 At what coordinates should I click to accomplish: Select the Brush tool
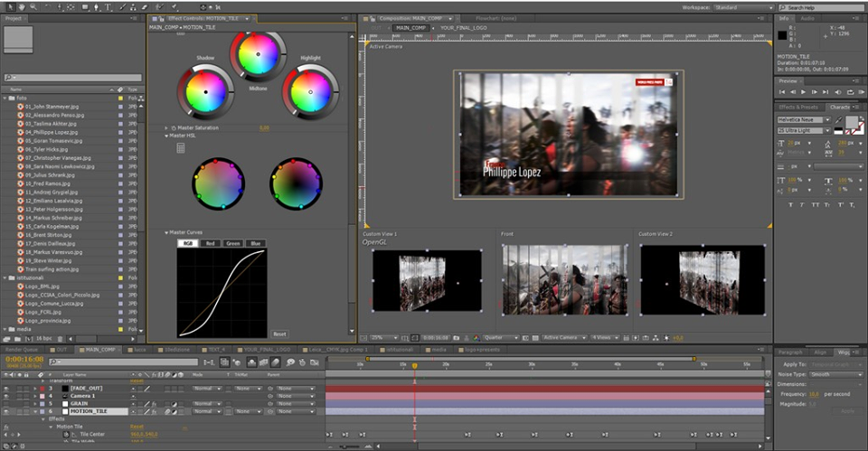pyautogui.click(x=122, y=7)
